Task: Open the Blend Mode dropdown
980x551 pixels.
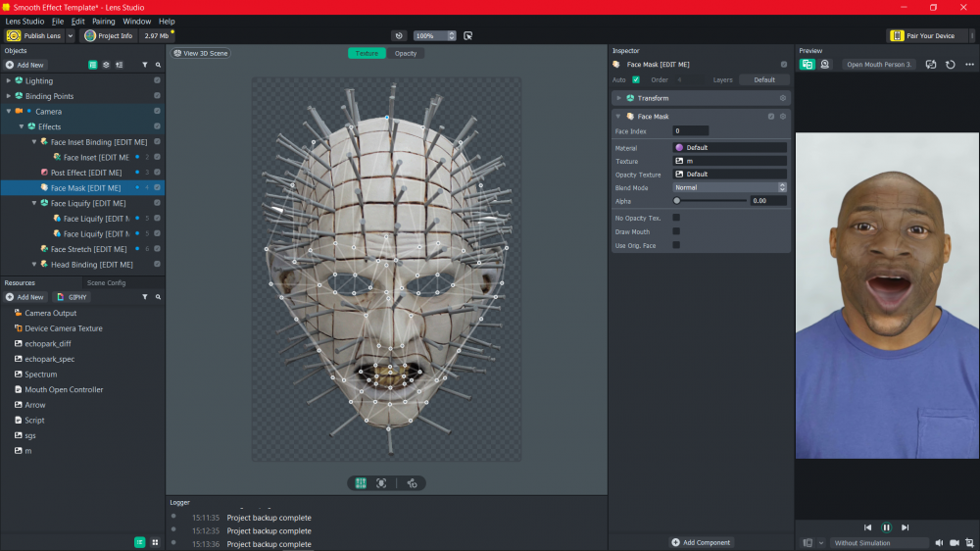Action: point(729,187)
